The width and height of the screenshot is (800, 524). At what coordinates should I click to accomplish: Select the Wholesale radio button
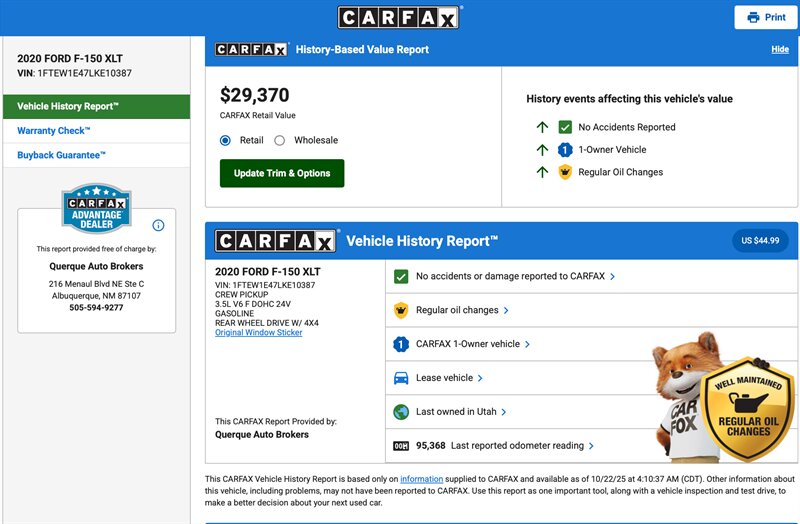[280, 141]
